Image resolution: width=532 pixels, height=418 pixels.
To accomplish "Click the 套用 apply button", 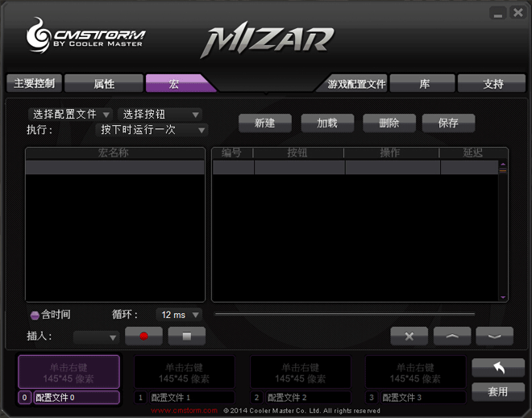I will click(x=498, y=392).
